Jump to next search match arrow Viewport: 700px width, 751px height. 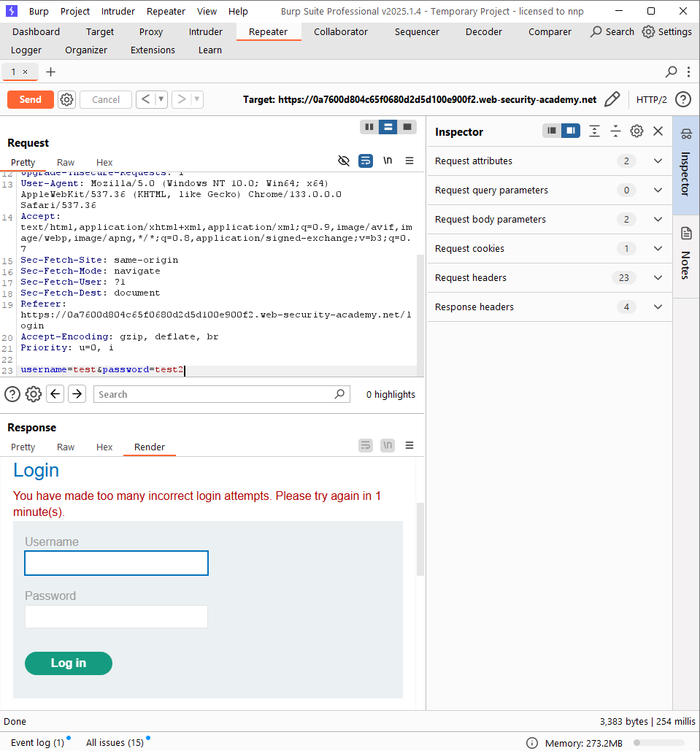tap(77, 394)
